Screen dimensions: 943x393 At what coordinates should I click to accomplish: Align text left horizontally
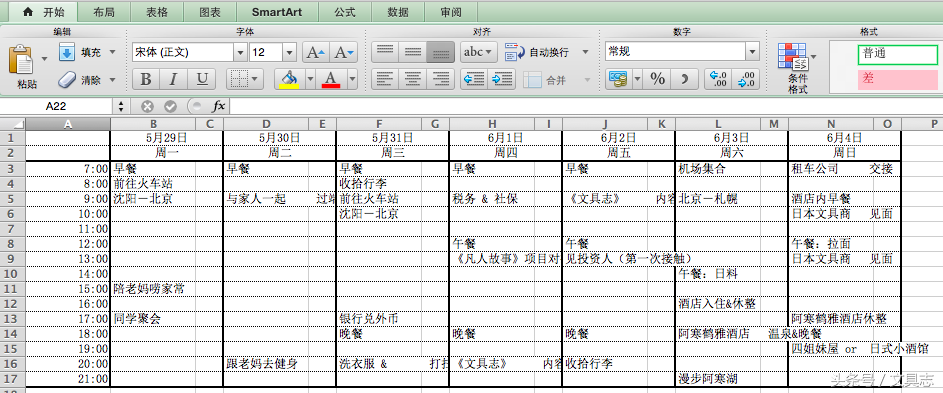click(384, 79)
